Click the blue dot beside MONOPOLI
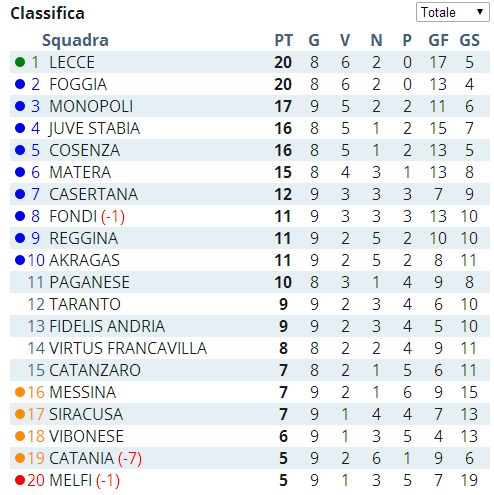 click(20, 106)
